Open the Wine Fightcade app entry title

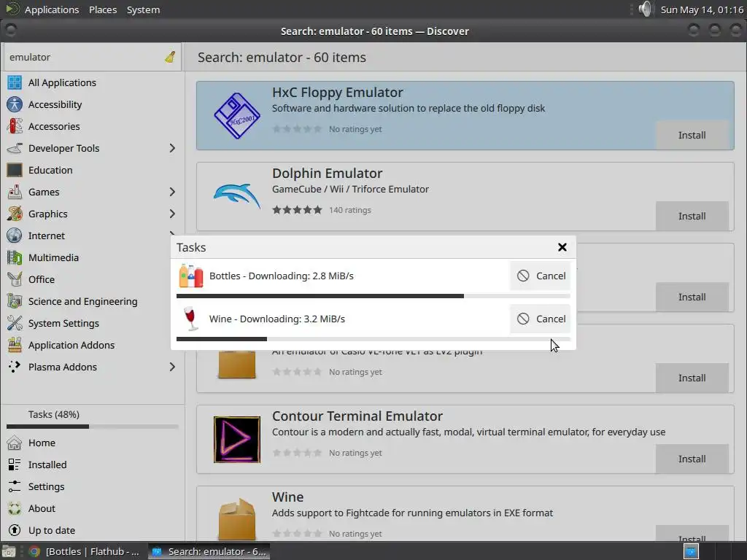(x=287, y=497)
